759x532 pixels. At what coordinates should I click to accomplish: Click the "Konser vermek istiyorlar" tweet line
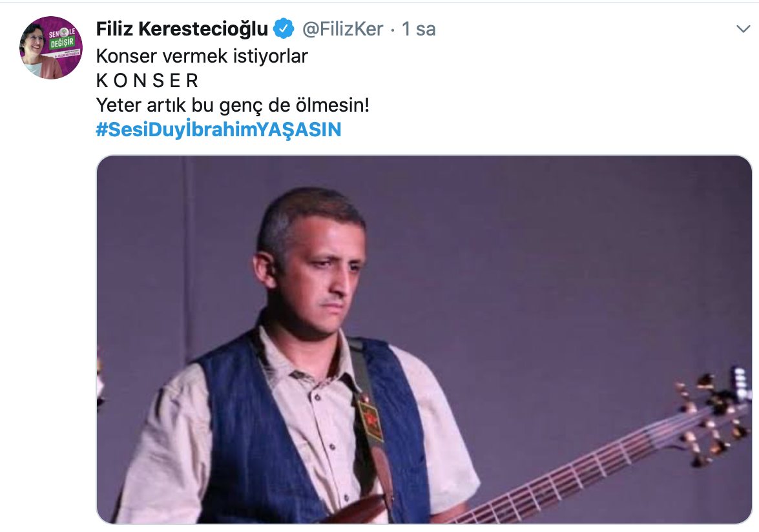click(202, 56)
